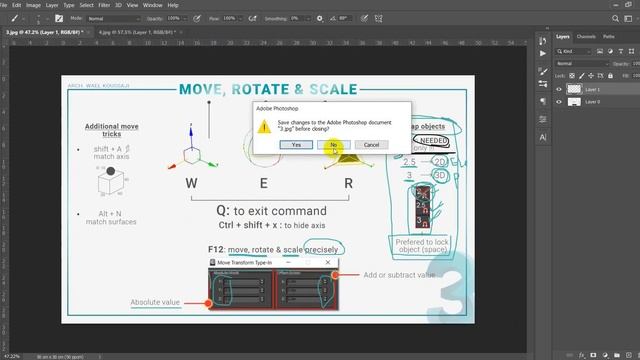Click No in the save changes dialog
The height and width of the screenshot is (360, 640).
click(x=333, y=145)
